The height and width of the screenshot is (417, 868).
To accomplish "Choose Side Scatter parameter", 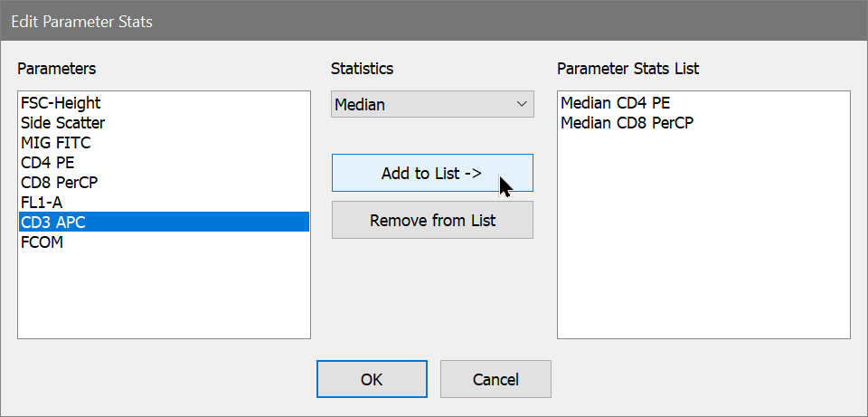I will pos(62,123).
